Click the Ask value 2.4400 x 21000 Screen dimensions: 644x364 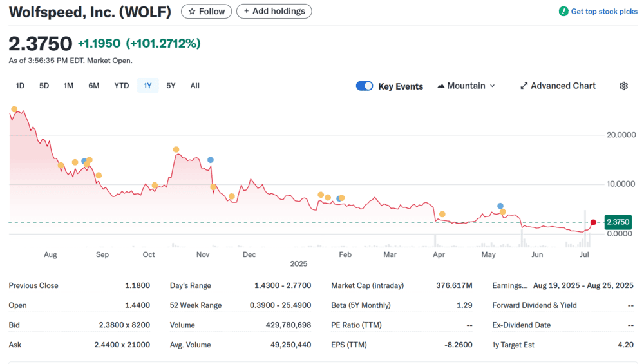(122, 345)
